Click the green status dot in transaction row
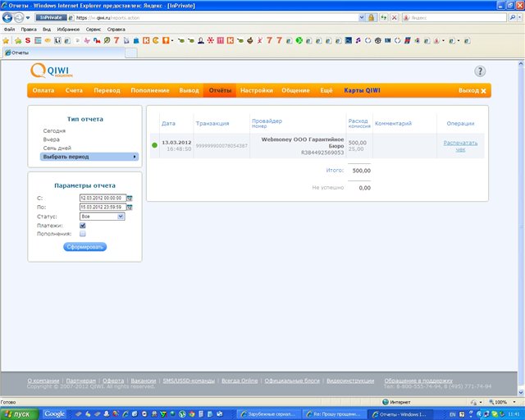Screen dimensions: 525x420 pyautogui.click(x=154, y=145)
